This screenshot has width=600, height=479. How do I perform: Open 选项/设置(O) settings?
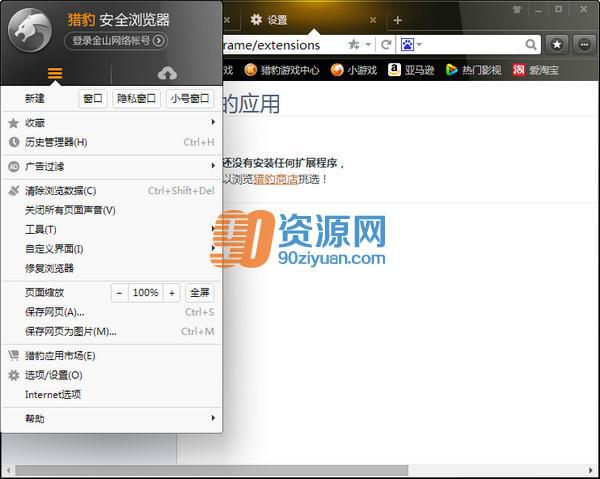[x=111, y=375]
